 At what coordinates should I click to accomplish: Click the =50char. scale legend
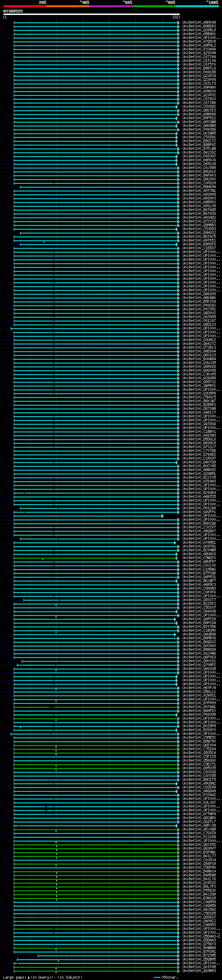coord(166,977)
